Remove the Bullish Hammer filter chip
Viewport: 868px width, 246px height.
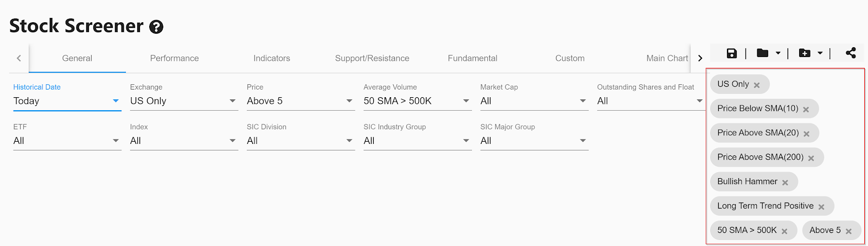tap(785, 182)
